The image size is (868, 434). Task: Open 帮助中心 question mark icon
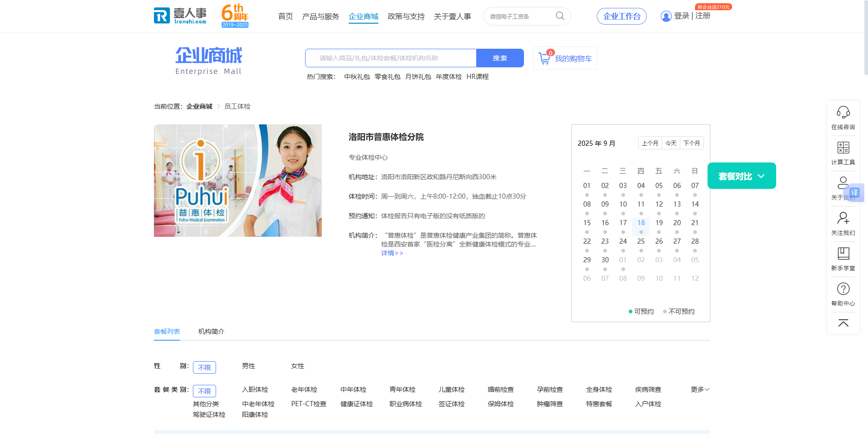pyautogui.click(x=843, y=289)
